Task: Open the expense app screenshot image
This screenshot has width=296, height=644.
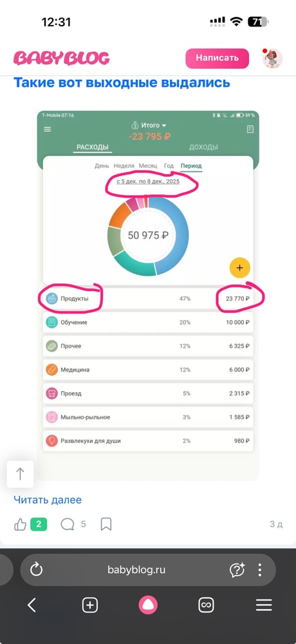Action: pyautogui.click(x=148, y=296)
